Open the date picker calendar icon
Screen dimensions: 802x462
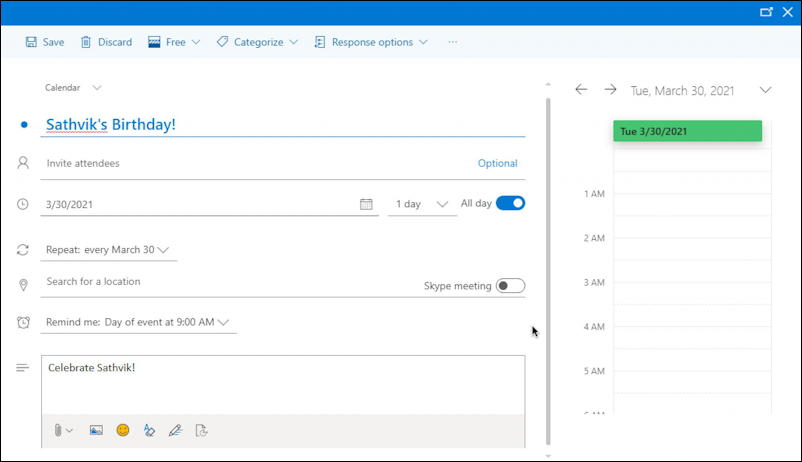pos(366,204)
